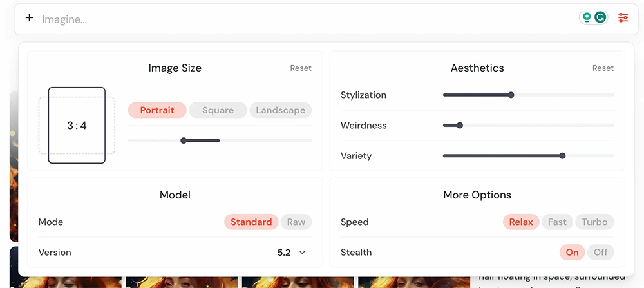Toggle the red settings sliders icon
This screenshot has width=644, height=288.
623,18
